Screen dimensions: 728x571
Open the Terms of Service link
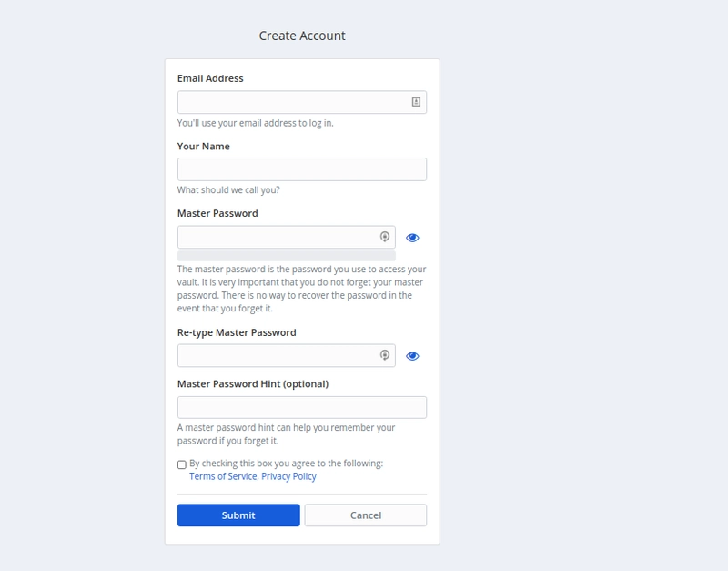pos(223,476)
